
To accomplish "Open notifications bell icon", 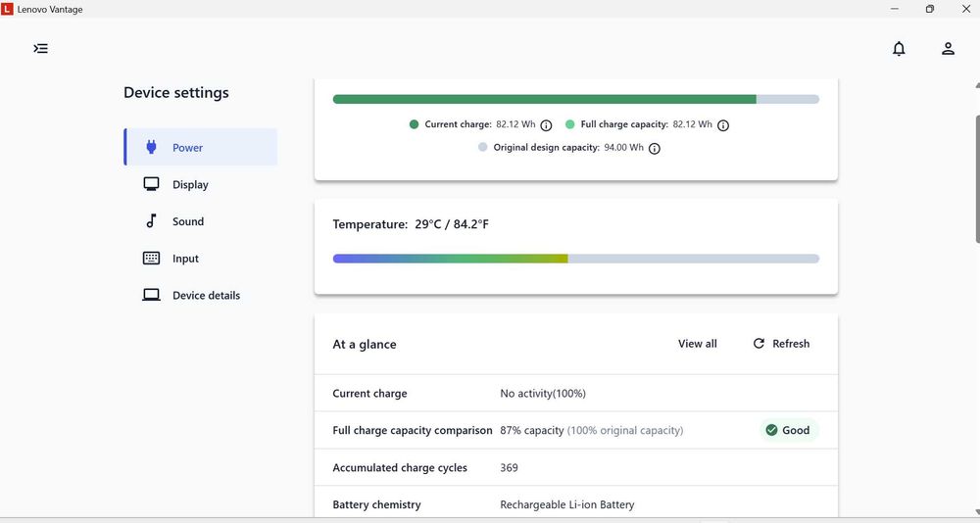I will pos(899,49).
